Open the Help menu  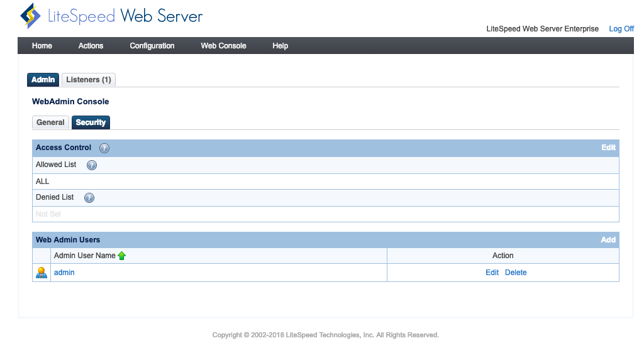point(280,45)
